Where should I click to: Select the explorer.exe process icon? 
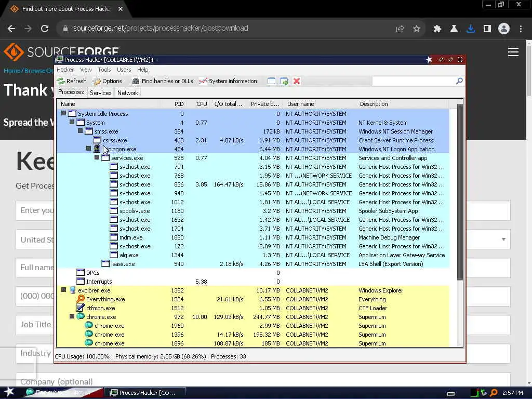tap(72, 290)
